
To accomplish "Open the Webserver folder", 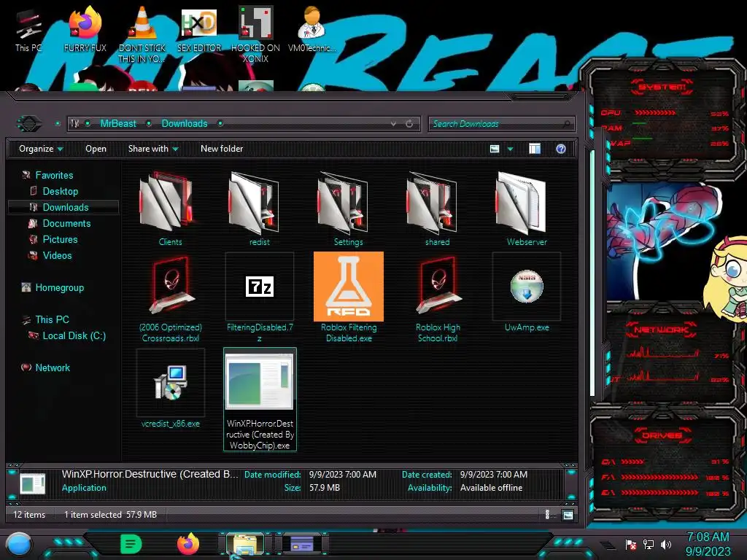I will (527, 208).
